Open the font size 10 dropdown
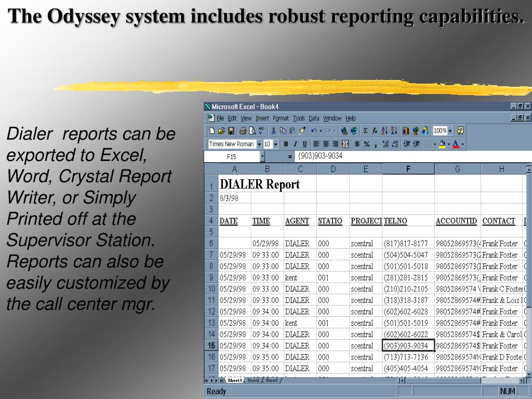The height and width of the screenshot is (399, 532). (x=275, y=144)
